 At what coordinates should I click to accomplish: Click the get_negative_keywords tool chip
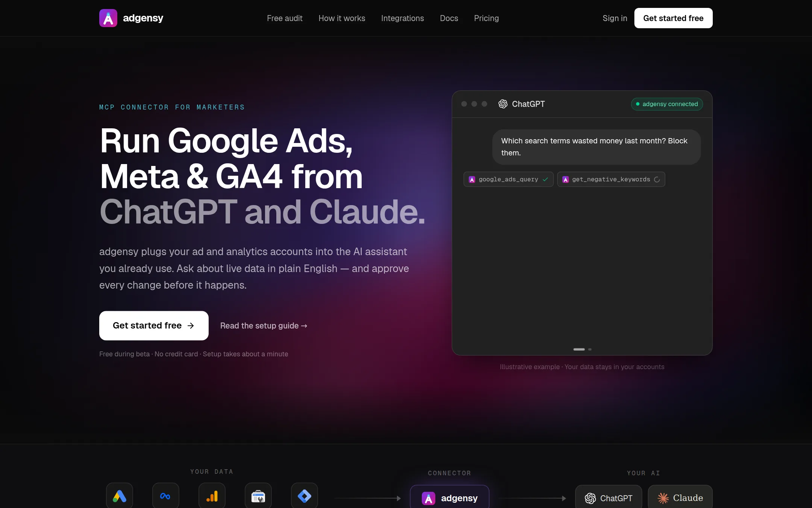(x=611, y=179)
